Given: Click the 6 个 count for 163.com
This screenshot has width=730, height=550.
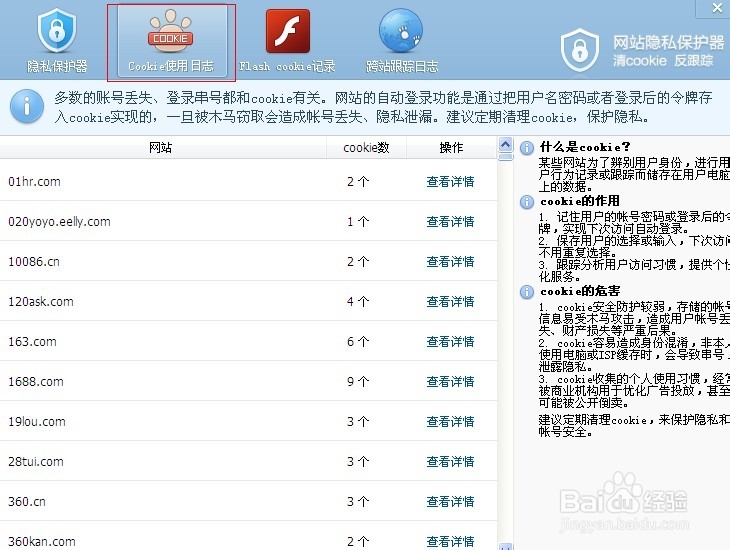Looking at the screenshot, I should click(x=358, y=342).
